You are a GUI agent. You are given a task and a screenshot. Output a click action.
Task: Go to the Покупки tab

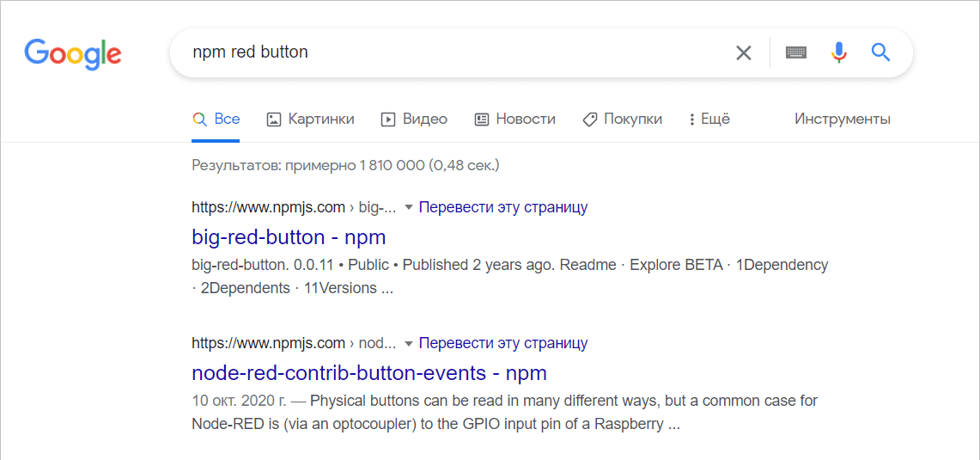pyautogui.click(x=622, y=119)
